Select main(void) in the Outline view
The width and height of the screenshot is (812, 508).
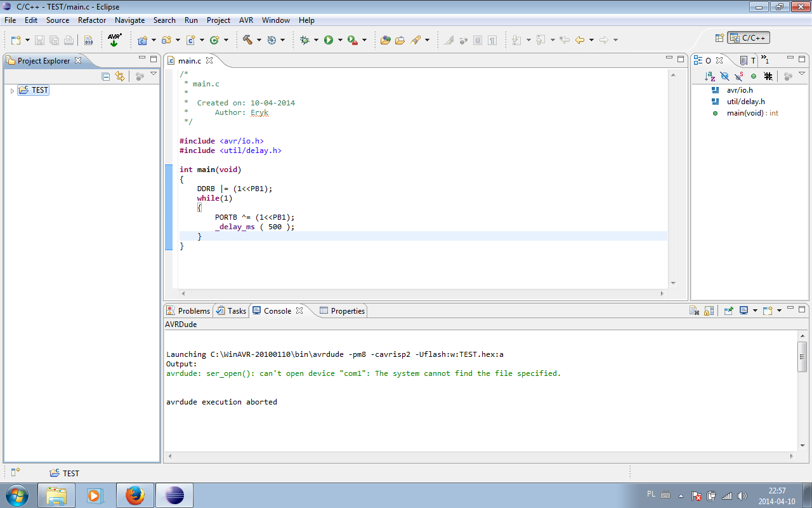coord(745,113)
